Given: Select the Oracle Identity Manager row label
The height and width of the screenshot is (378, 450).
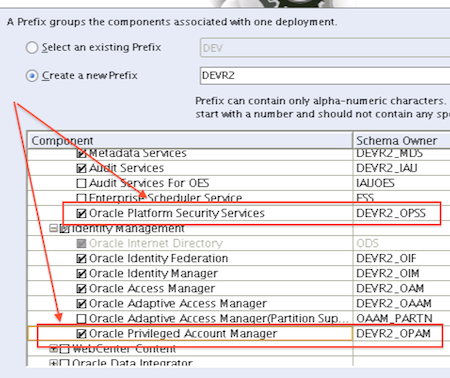Looking at the screenshot, I should click(153, 273).
